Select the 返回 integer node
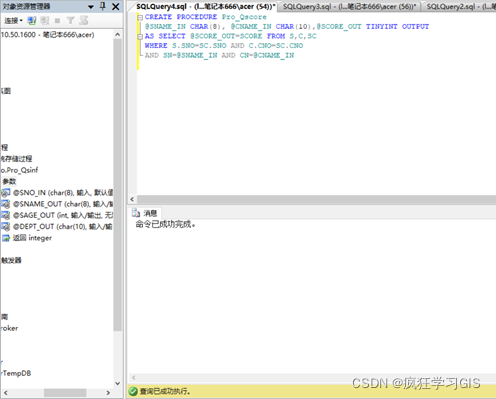The width and height of the screenshot is (496, 399). pyautogui.click(x=32, y=238)
